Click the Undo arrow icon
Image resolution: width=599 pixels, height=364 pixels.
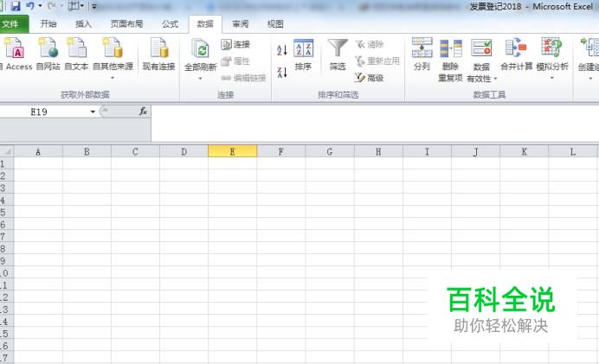pyautogui.click(x=30, y=6)
